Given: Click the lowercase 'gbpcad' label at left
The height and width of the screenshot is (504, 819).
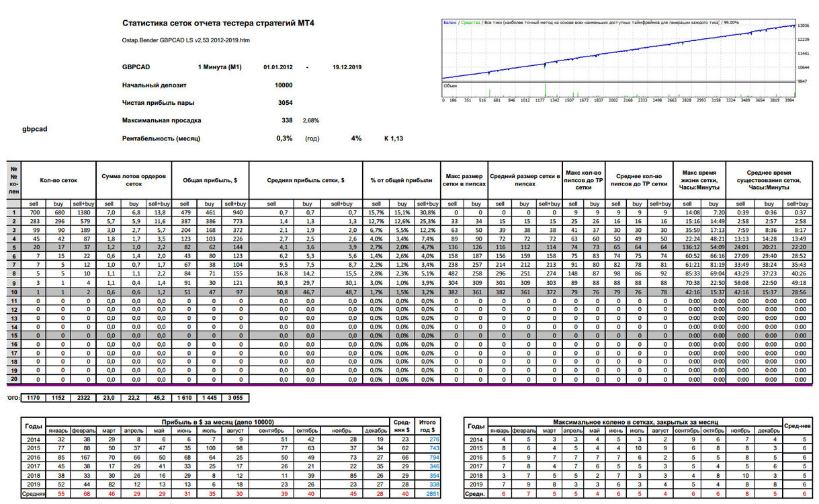Looking at the screenshot, I should pyautogui.click(x=34, y=128).
